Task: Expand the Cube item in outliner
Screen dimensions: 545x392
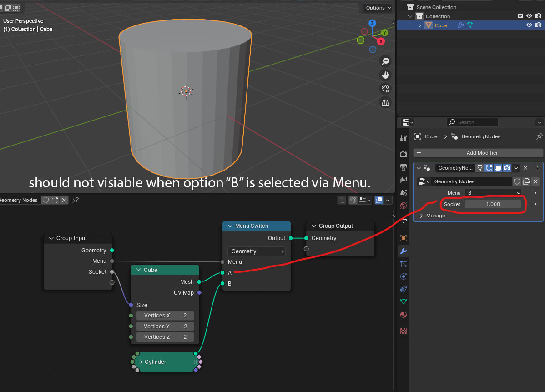Action: 419,25
